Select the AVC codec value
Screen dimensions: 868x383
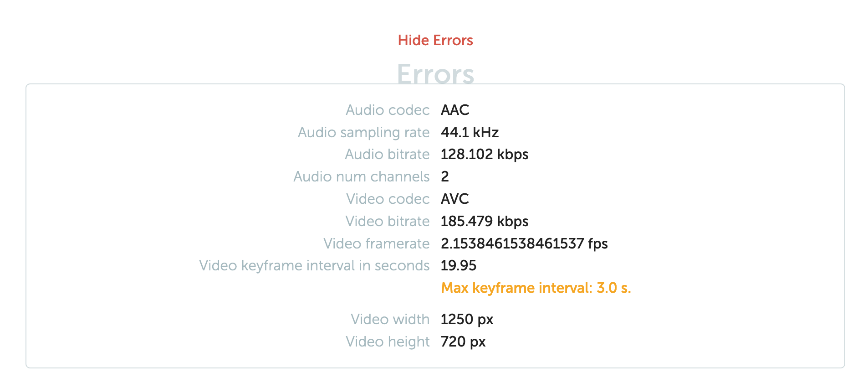(454, 199)
